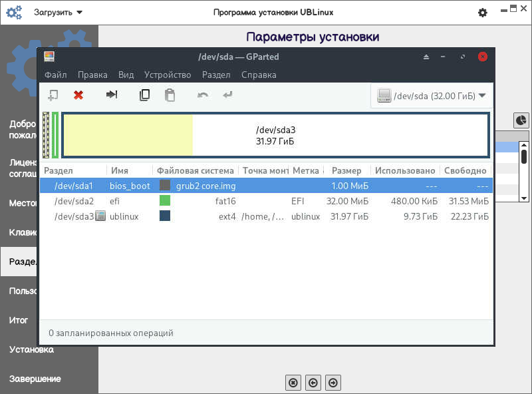Click the red Delete partition icon

(x=78, y=95)
